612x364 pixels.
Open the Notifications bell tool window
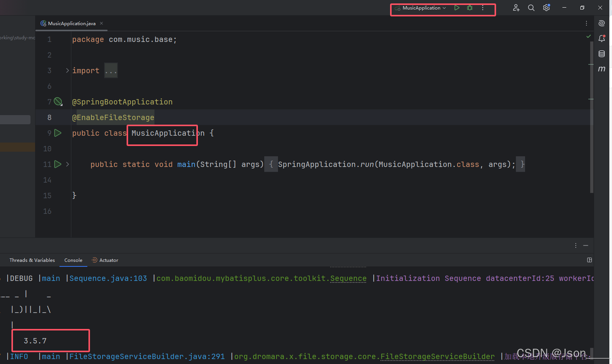tap(602, 38)
